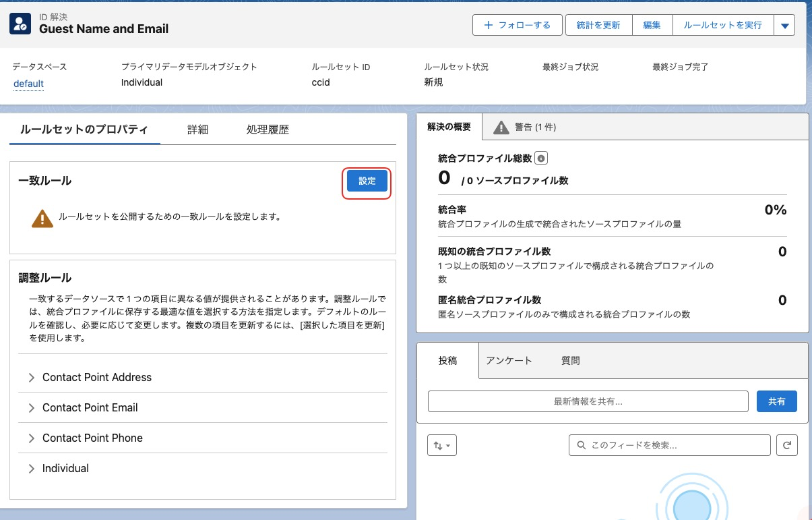This screenshot has width=812, height=520.
Task: Click the 統合率 label
Action: [452, 210]
